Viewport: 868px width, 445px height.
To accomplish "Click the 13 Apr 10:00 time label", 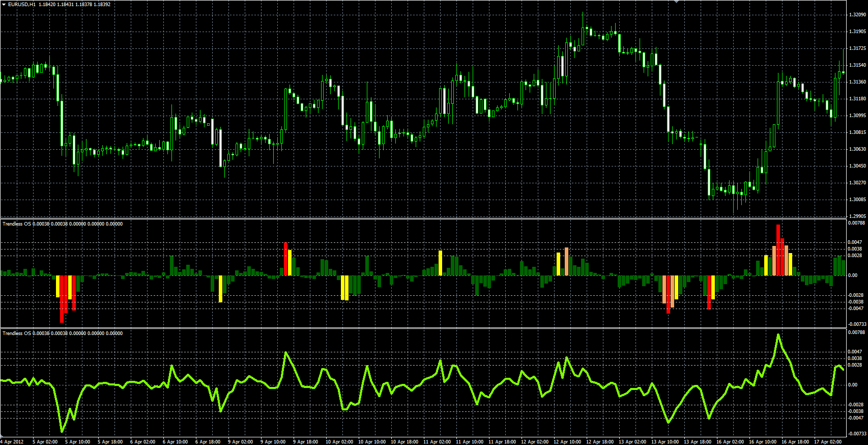I will [x=665, y=442].
